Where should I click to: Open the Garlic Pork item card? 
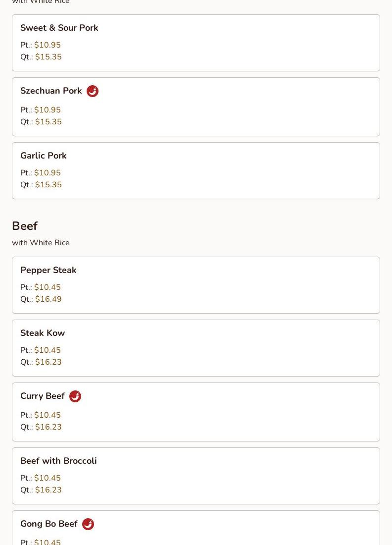[x=196, y=170]
